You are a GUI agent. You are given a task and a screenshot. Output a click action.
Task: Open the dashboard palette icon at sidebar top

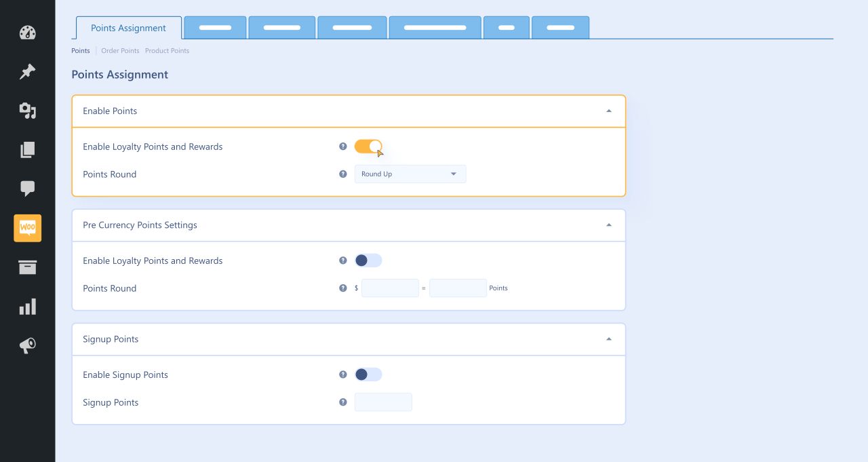27,33
